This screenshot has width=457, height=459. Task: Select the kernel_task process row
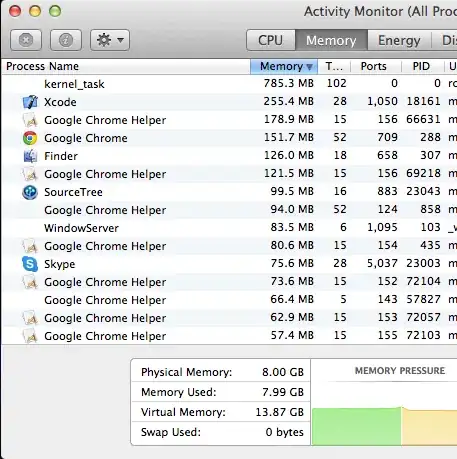229,84
